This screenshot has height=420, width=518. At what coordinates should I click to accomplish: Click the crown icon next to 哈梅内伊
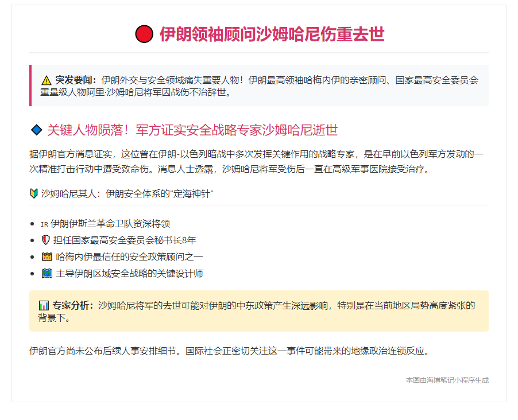[47, 257]
